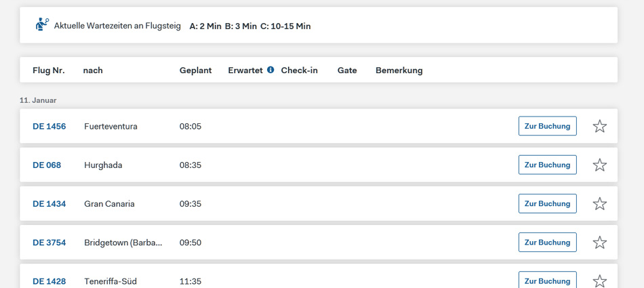Click Zur Buchung for the Teneriffa-Süd flight
The height and width of the screenshot is (288, 644).
click(x=547, y=281)
